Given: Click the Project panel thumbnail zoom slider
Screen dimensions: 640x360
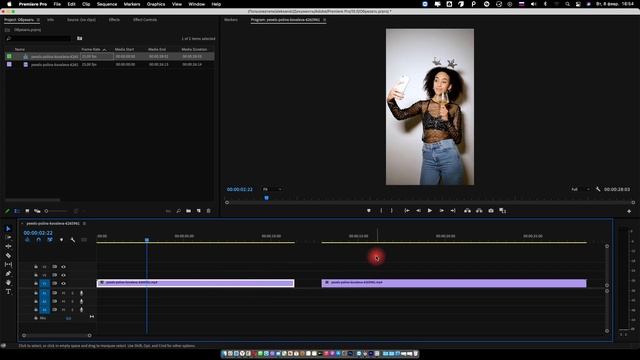Looking at the screenshot, I should click(x=56, y=211).
